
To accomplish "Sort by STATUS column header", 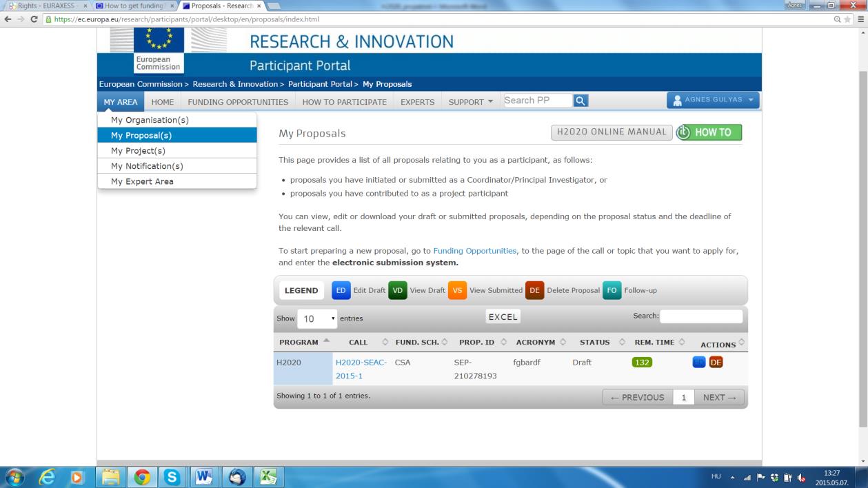I will (600, 343).
